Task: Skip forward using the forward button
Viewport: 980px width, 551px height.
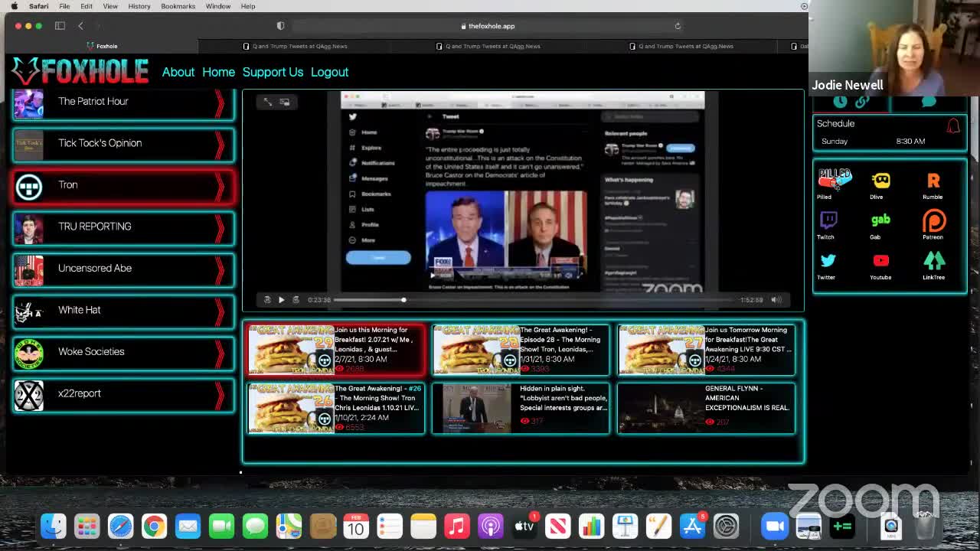Action: point(296,300)
